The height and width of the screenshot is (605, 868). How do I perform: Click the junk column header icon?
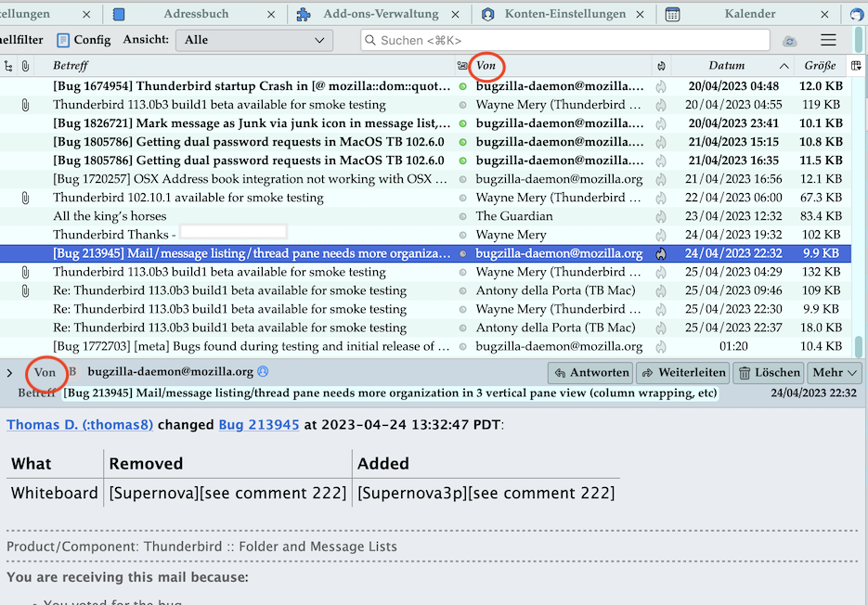click(661, 66)
